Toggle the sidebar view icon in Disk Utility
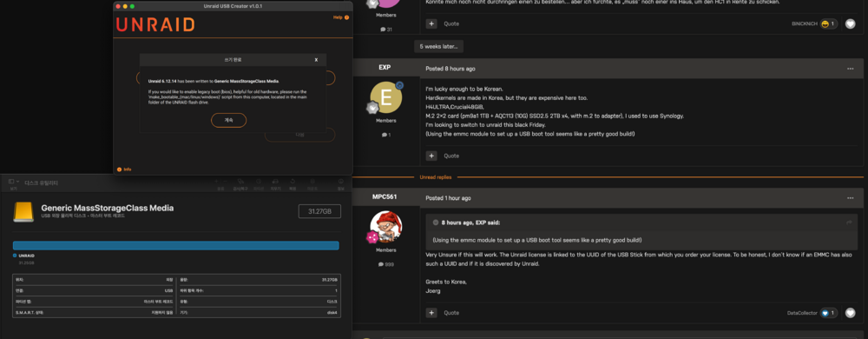 11,181
